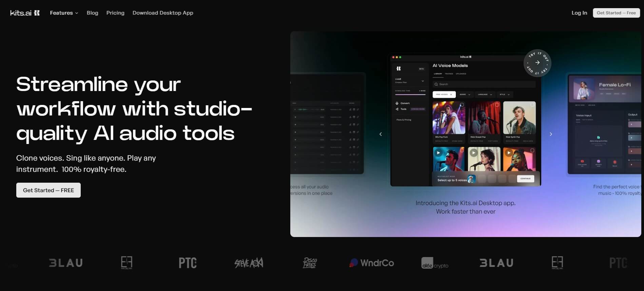Open the Style filter dropdown
The width and height of the screenshot is (644, 291).
click(x=505, y=94)
